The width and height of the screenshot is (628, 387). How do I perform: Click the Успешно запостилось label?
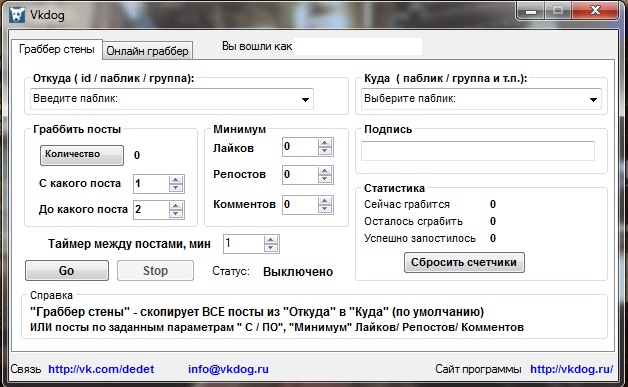click(420, 238)
